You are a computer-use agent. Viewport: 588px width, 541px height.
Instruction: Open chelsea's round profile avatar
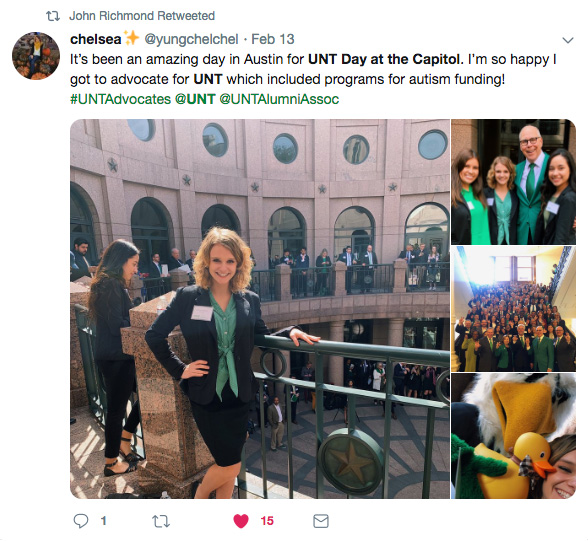[36, 56]
